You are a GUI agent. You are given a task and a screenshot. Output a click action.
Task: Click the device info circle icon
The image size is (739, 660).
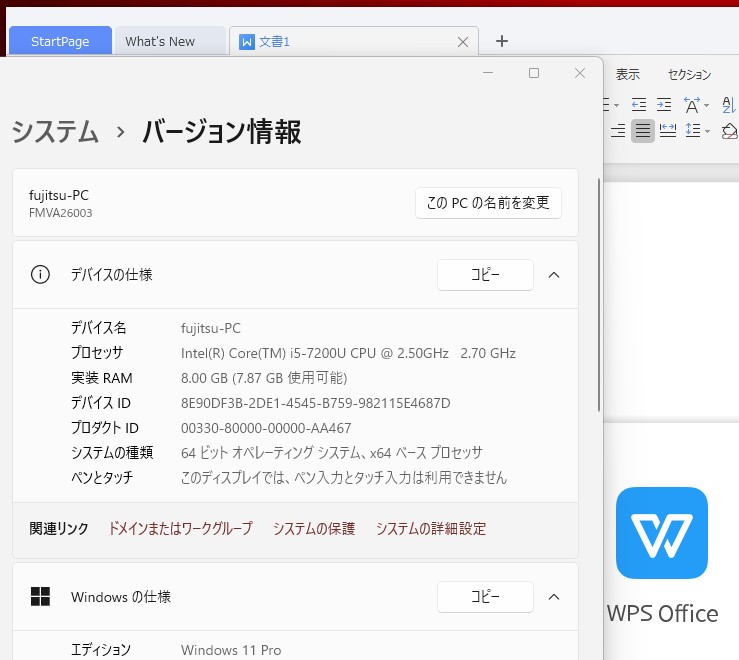click(40, 274)
